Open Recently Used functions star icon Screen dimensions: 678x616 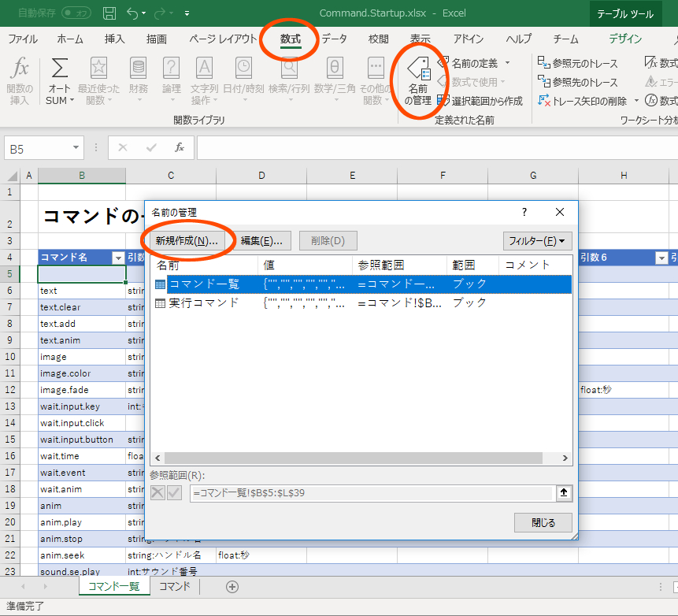point(98,69)
